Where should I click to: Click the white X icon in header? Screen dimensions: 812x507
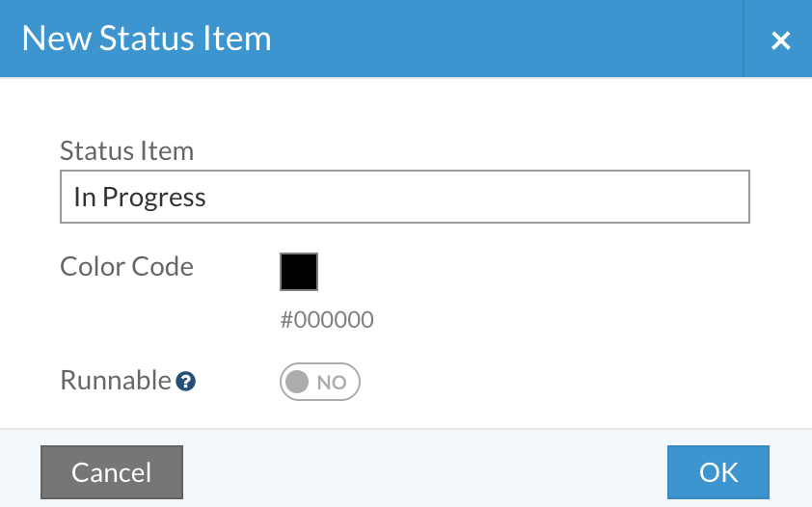[x=780, y=40]
